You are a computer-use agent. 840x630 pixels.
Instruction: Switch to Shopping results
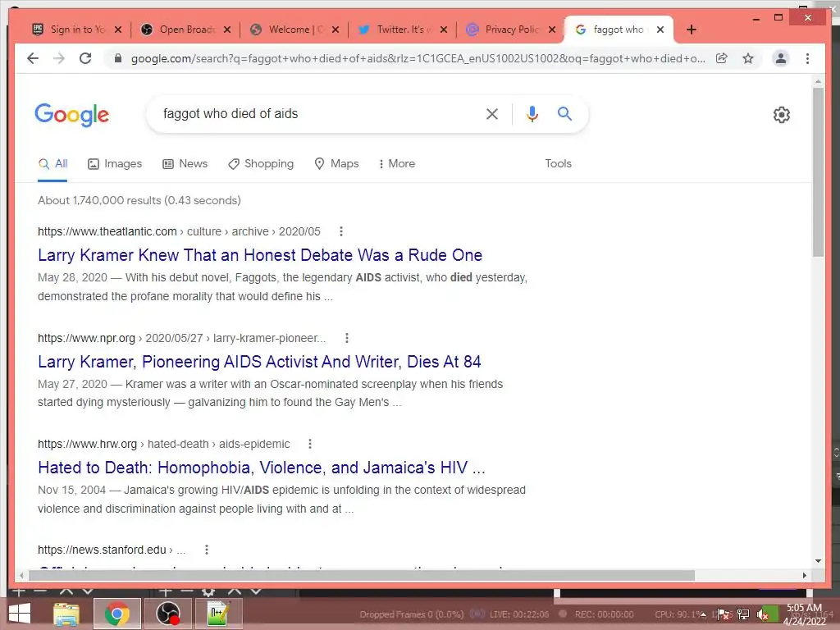pyautogui.click(x=261, y=163)
